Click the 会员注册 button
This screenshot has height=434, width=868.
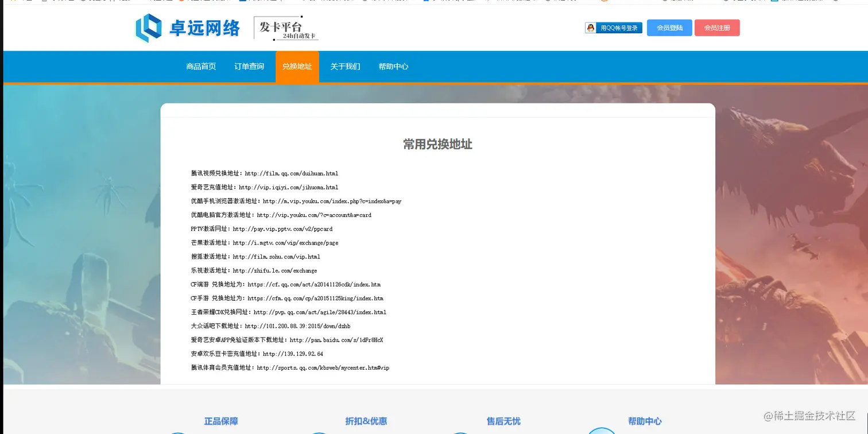(x=717, y=28)
